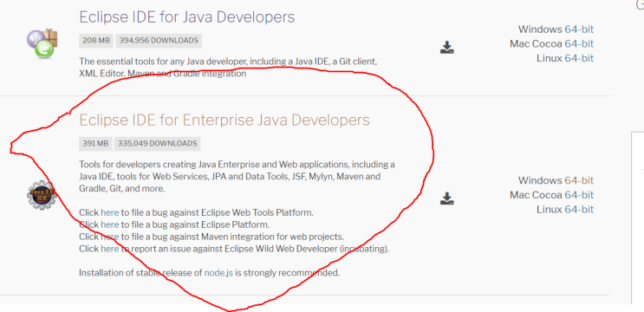Click 'here' to file Eclipse Platform bug
Screen dimensions: 644x312
(110, 224)
